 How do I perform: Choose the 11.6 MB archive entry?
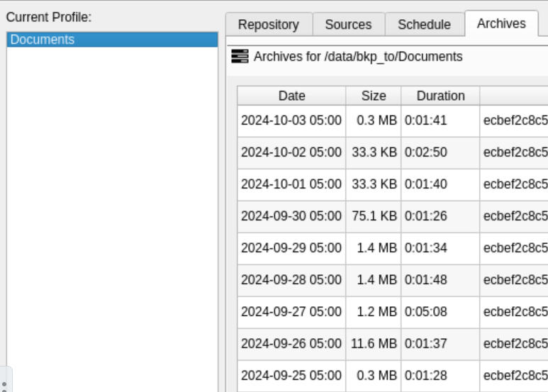pos(393,343)
